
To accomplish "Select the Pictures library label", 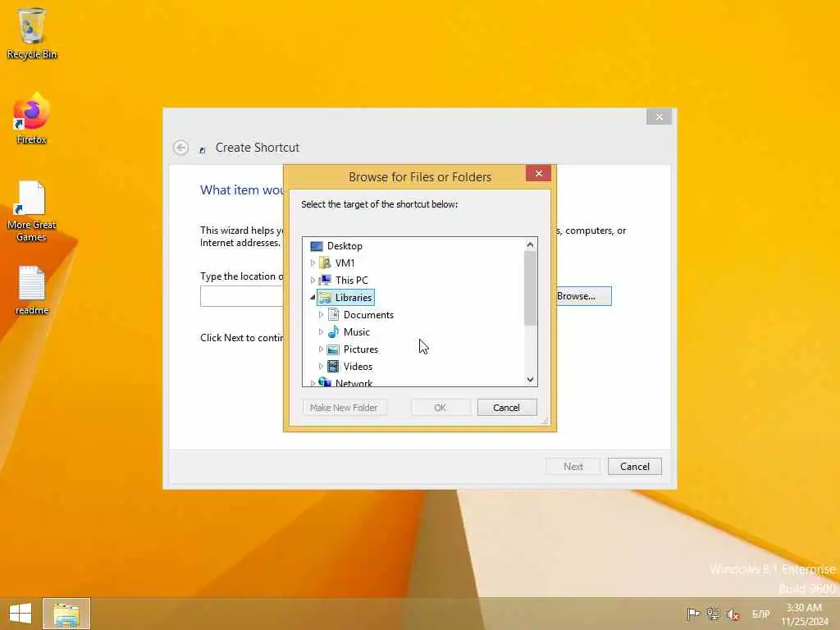I will coord(361,349).
